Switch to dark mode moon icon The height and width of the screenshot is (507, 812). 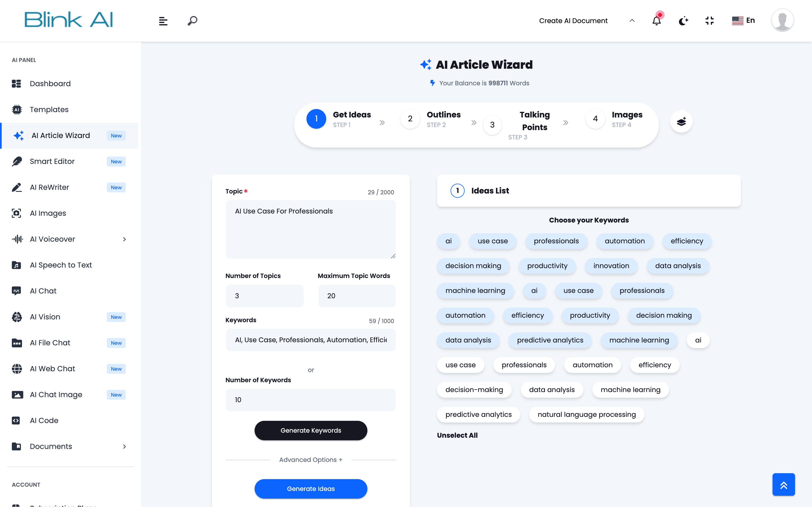683,21
